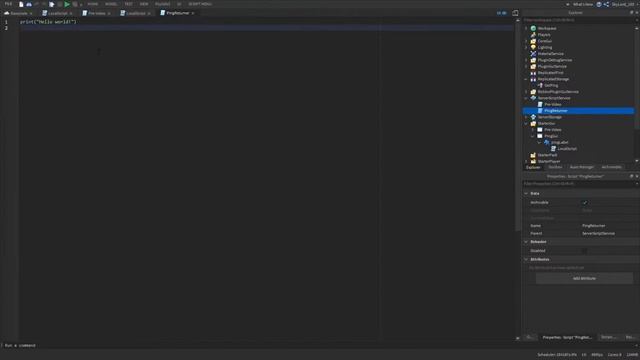The height and width of the screenshot is (360, 640).
Task: Collapse the StarterGui tree node
Action: (526, 123)
